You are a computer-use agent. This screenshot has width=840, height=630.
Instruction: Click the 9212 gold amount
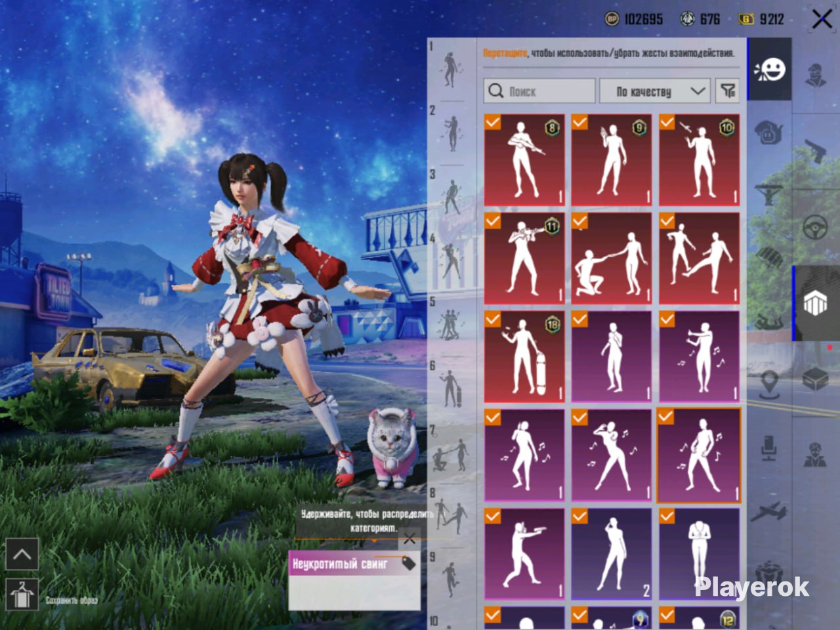click(x=772, y=19)
